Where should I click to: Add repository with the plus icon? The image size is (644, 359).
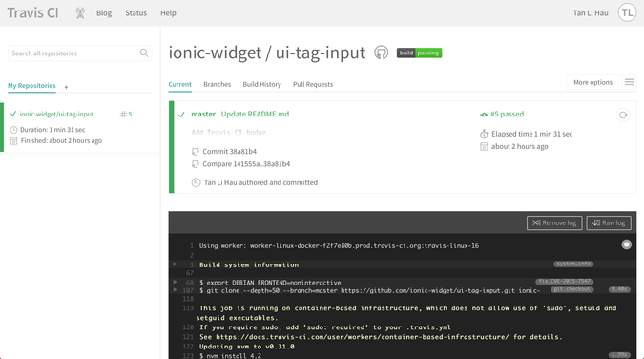point(66,87)
